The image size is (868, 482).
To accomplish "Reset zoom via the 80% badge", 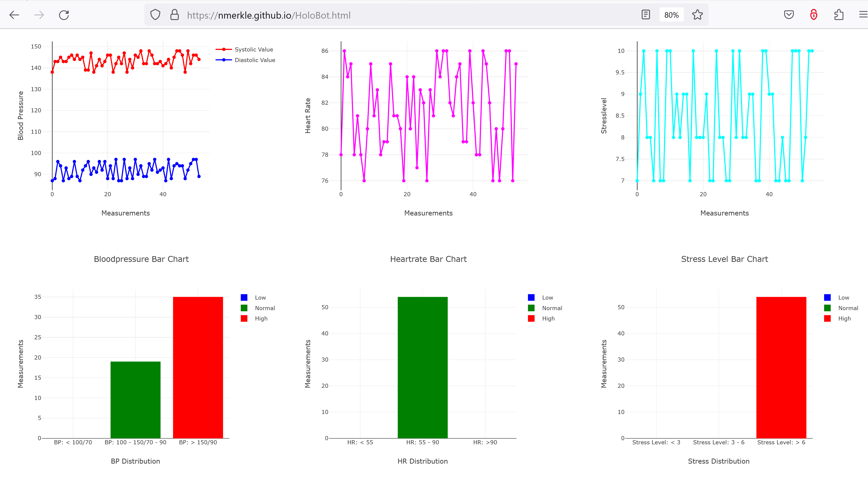I will [671, 15].
